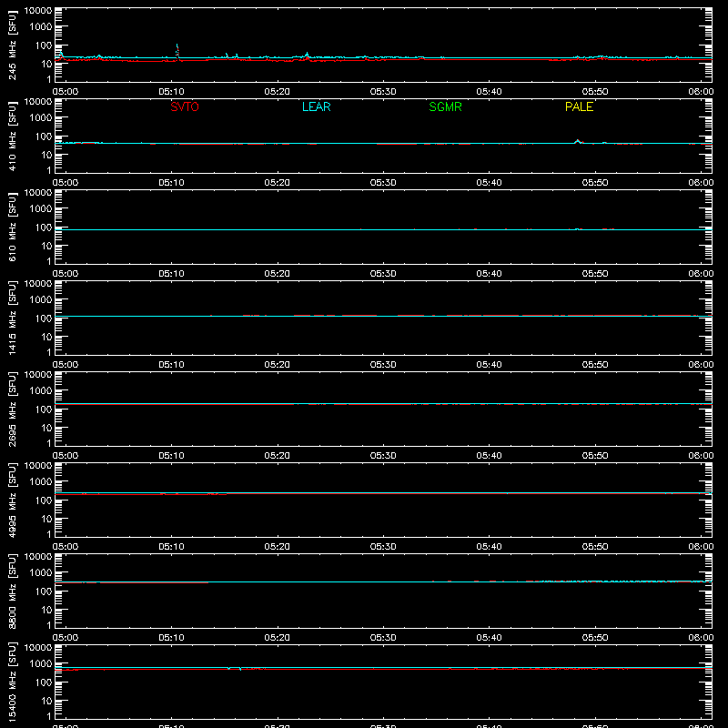
Task: Click the 05:50 time label under 2695 MHz plot
Action: click(595, 456)
